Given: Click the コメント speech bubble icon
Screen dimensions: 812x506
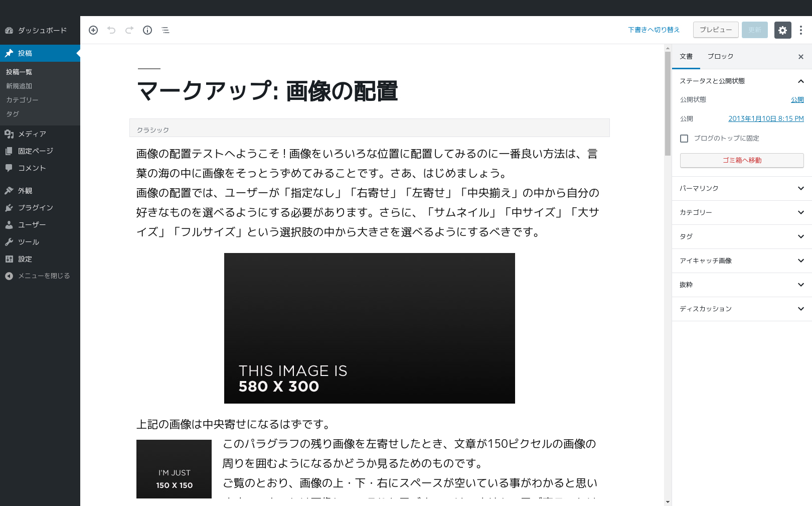Looking at the screenshot, I should click(x=9, y=168).
